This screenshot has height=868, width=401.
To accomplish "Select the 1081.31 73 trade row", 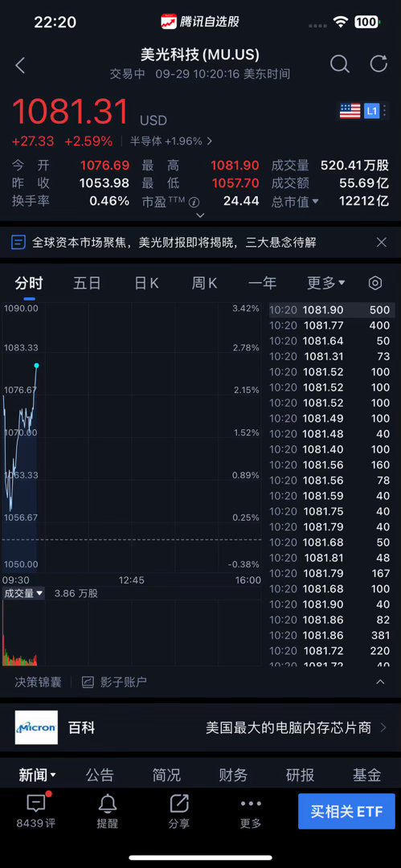I will pyautogui.click(x=333, y=357).
